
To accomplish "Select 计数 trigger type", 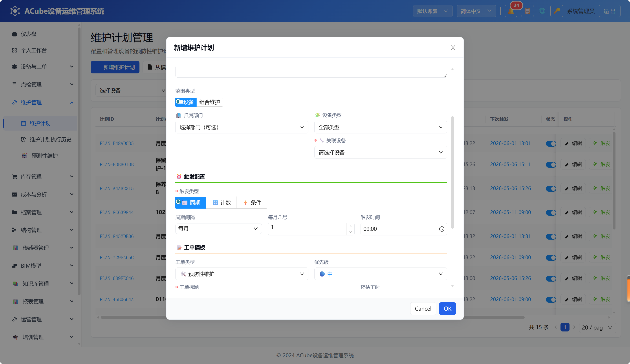I will [x=221, y=202].
